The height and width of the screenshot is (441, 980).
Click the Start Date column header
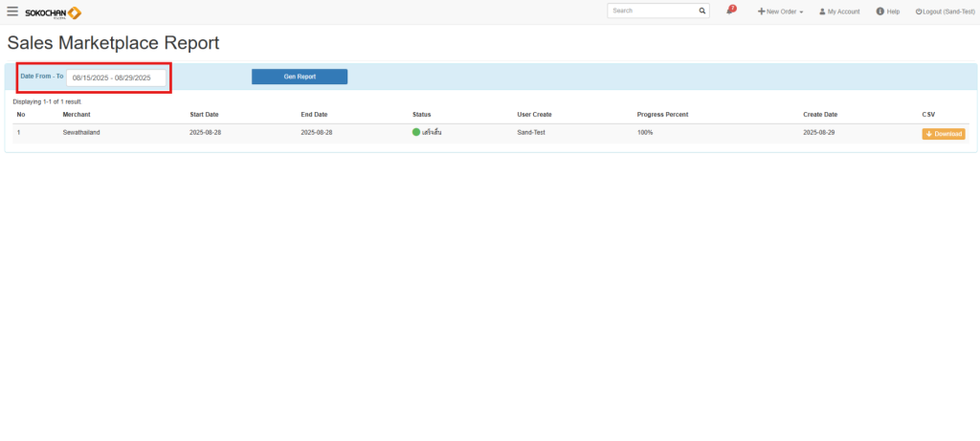coord(204,115)
